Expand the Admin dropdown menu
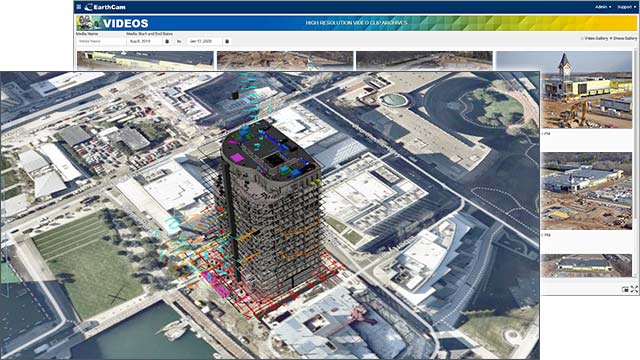The width and height of the screenshot is (640, 360). point(603,7)
